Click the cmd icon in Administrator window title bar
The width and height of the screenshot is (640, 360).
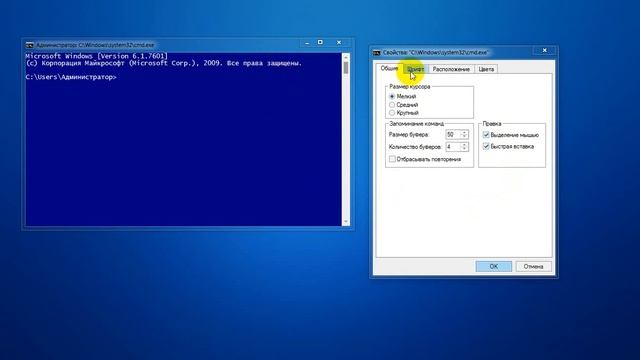(29, 45)
